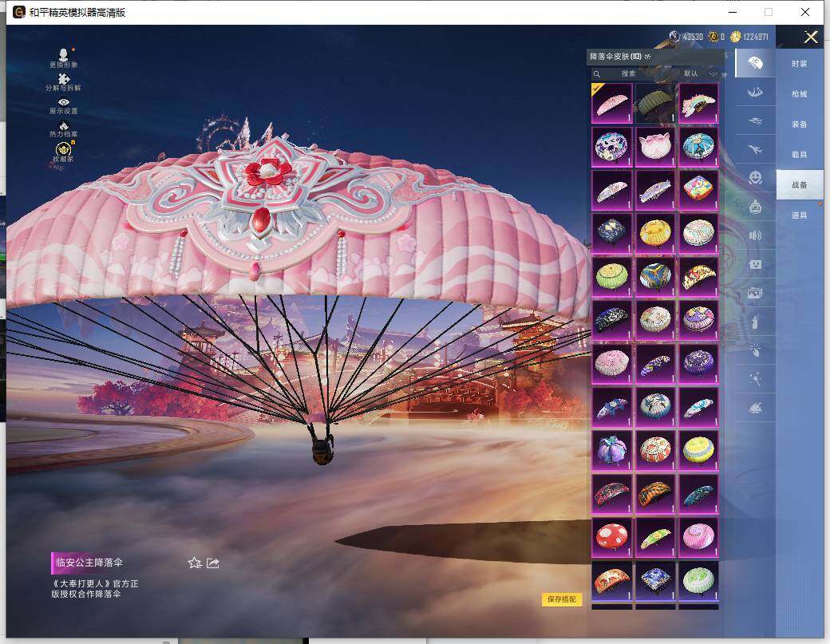Screen dimensions: 830x644
Task: Select the emote smiley face category icon
Action: pos(754,177)
